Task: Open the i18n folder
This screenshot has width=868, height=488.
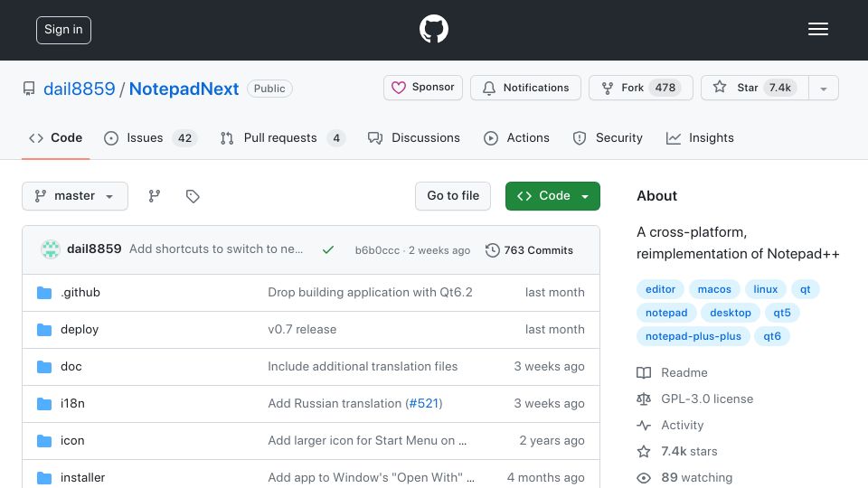Action: (x=72, y=403)
